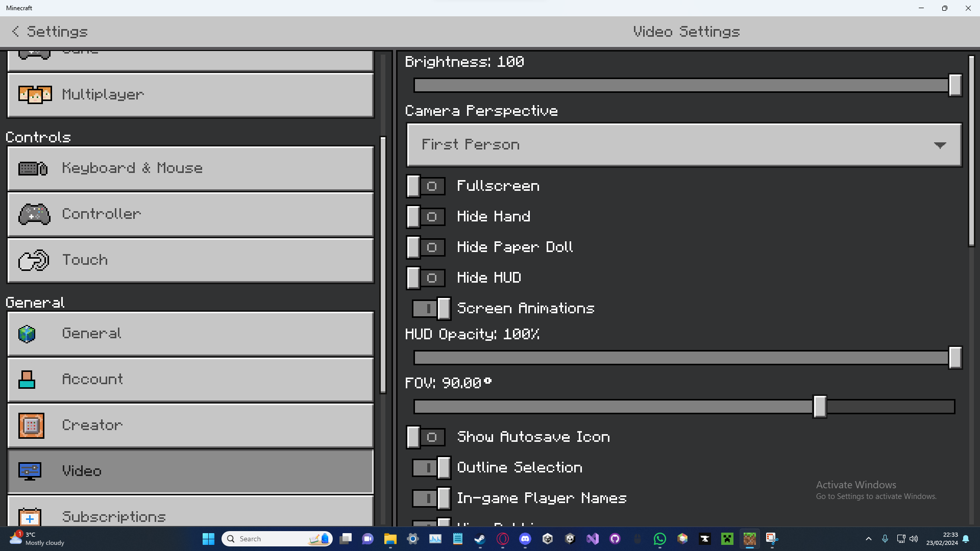This screenshot has height=551, width=980.
Task: Click the Subscriptions calendar icon
Action: (x=30, y=516)
